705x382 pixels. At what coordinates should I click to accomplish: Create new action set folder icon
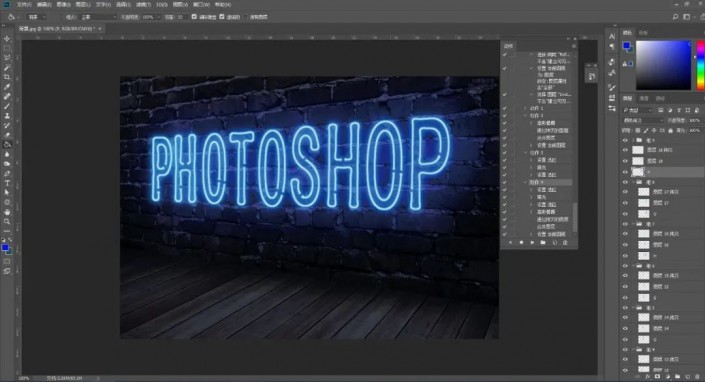(543, 242)
